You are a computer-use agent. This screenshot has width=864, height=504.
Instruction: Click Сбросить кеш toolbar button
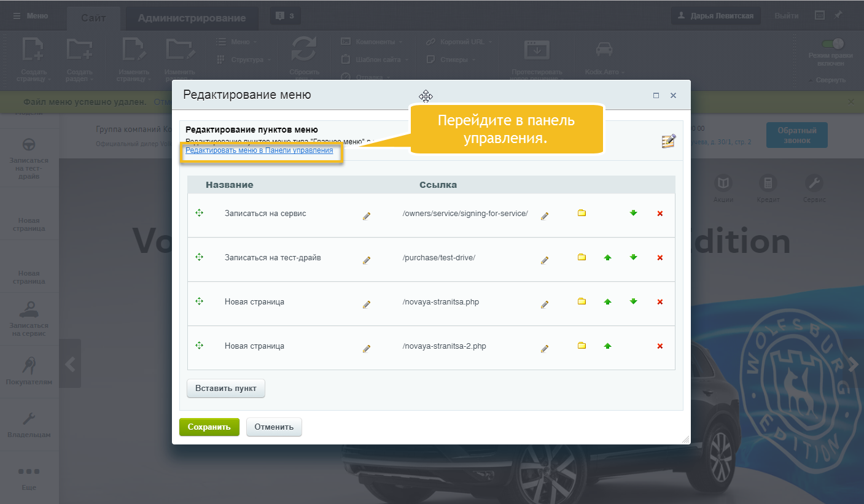pos(304,59)
